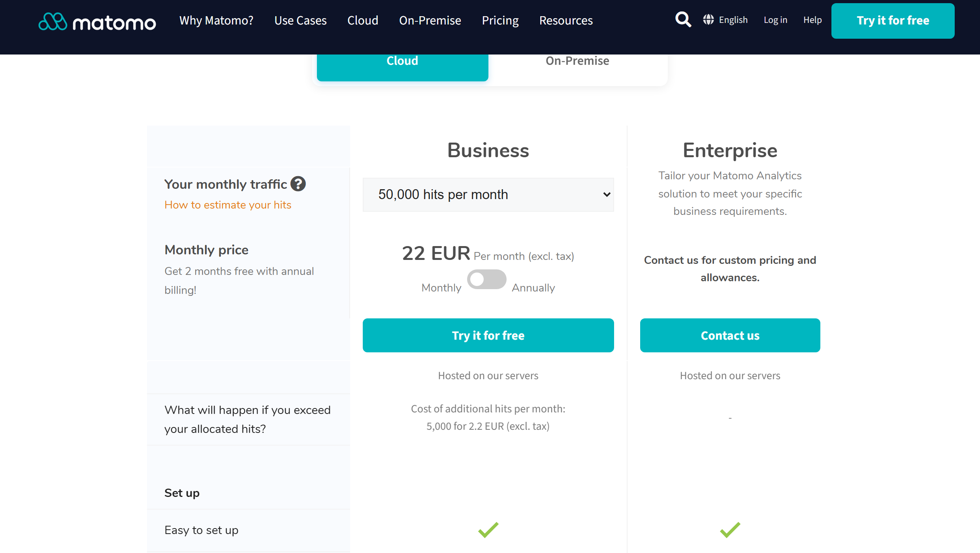Click "Get 2 months free" billing note
The width and height of the screenshot is (980, 553).
click(x=239, y=280)
